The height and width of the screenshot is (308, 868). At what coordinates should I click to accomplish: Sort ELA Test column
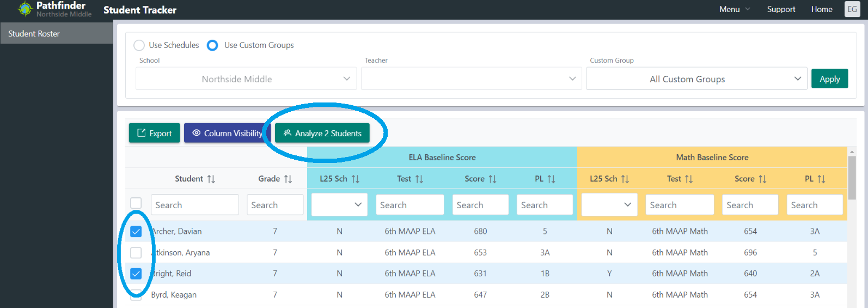[419, 179]
